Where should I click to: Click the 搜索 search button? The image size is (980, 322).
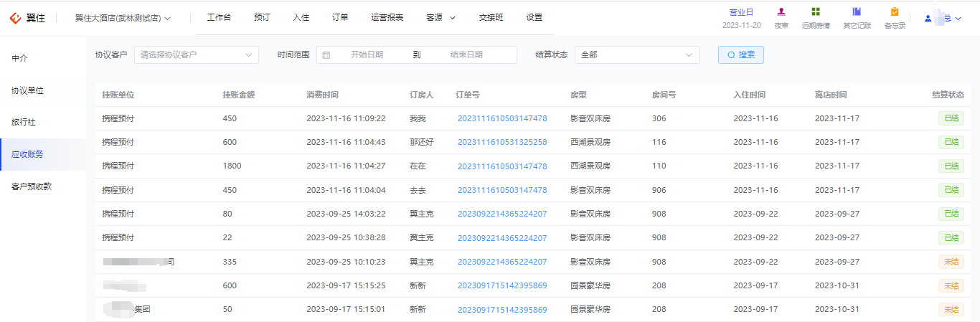tap(741, 55)
